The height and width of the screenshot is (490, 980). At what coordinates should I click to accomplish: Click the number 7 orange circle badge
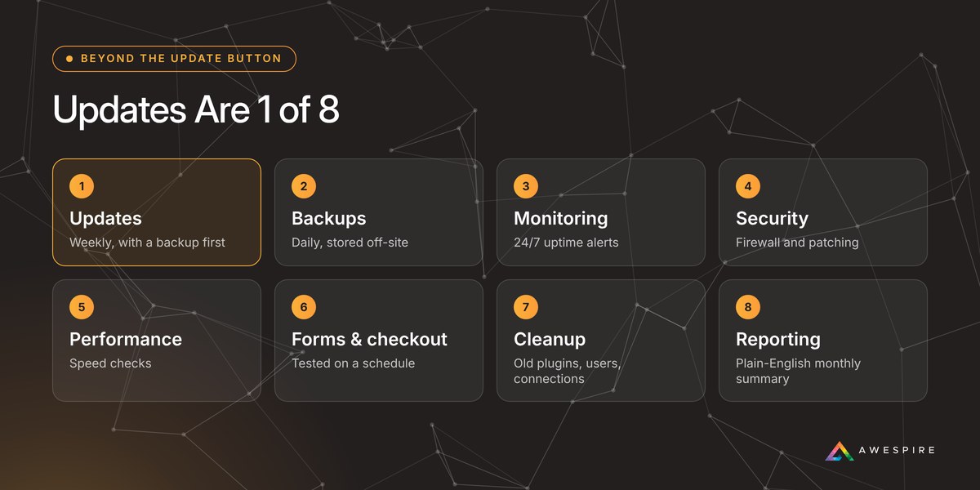click(526, 307)
